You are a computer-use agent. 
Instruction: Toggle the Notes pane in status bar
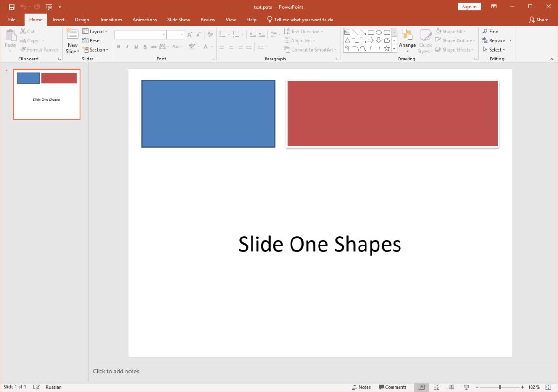[x=361, y=387]
